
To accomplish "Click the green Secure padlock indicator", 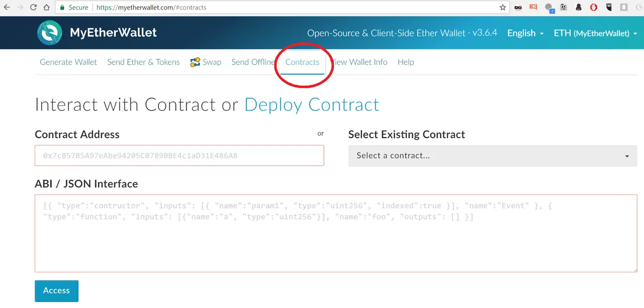I will point(73,8).
